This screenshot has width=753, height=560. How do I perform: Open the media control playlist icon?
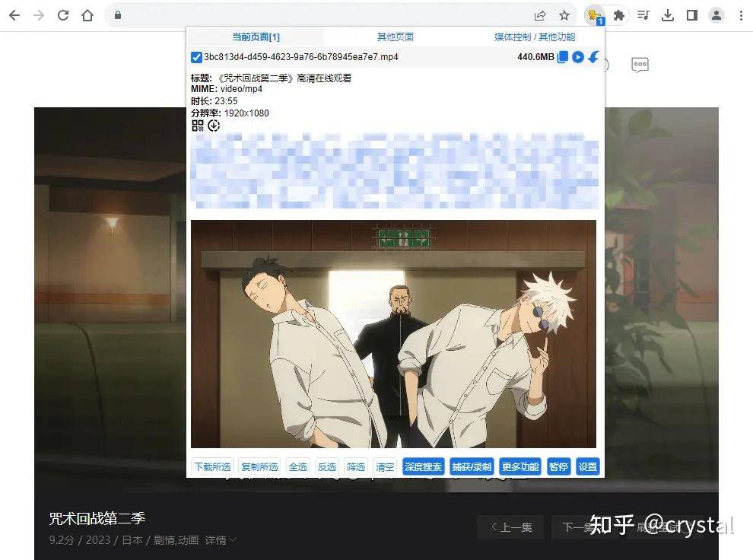pyautogui.click(x=643, y=15)
